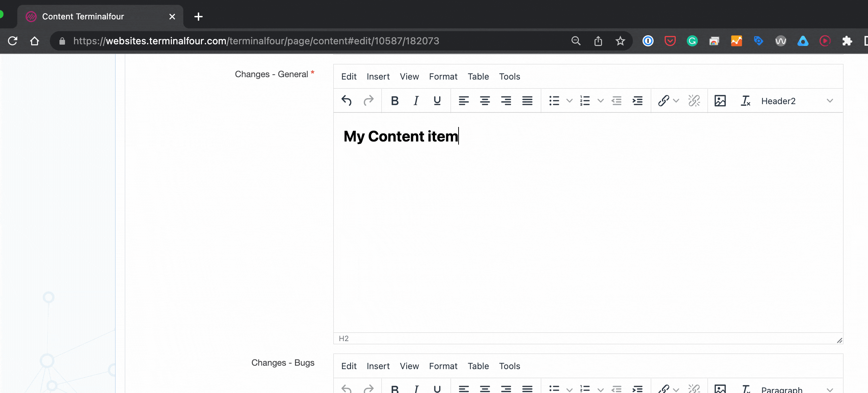Toggle bold in Changes - Bugs editor
Viewport: 868px width, 393px height.
[395, 389]
